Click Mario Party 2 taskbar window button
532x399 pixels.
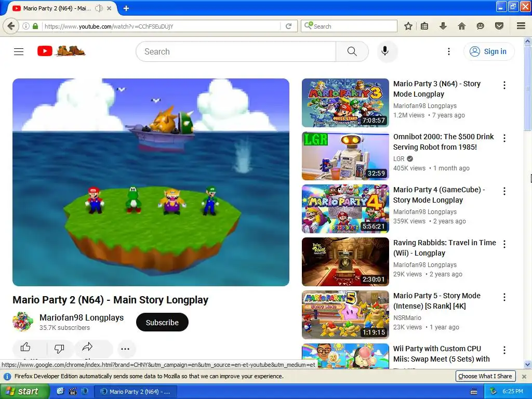click(136, 392)
